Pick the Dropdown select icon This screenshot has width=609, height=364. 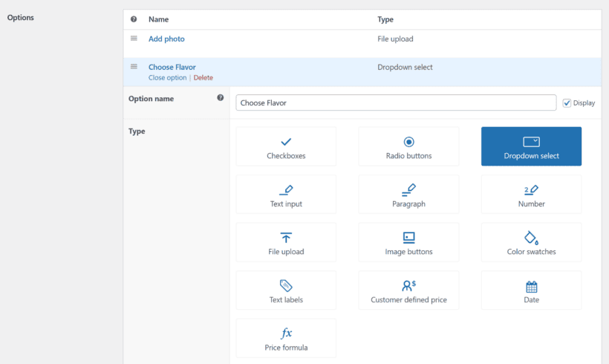coord(531,142)
